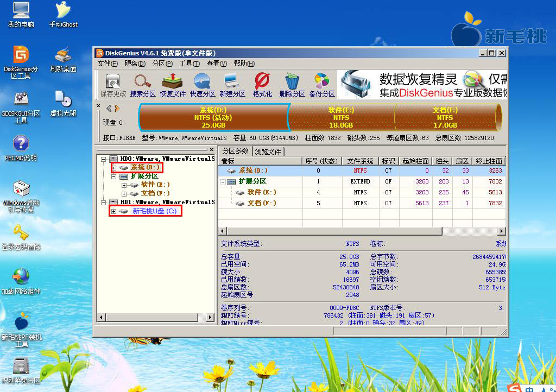Click disk tree scrollbar left arrow

[101, 317]
